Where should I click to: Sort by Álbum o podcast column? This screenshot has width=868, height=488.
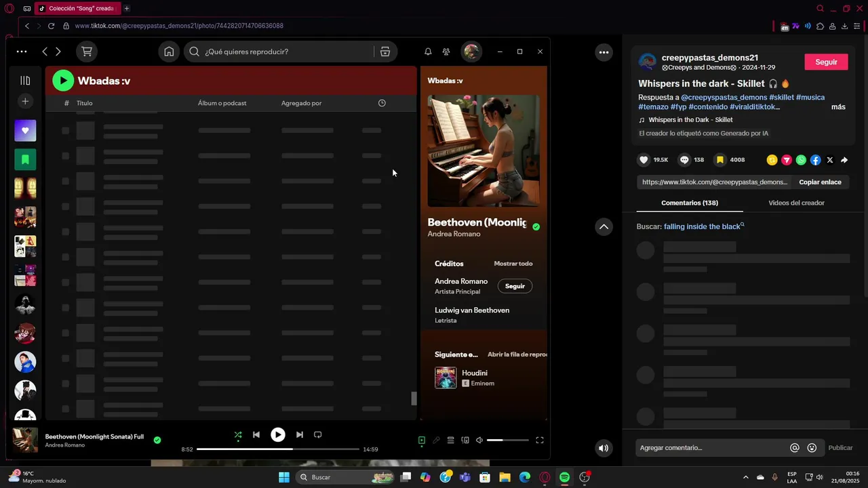pyautogui.click(x=222, y=103)
